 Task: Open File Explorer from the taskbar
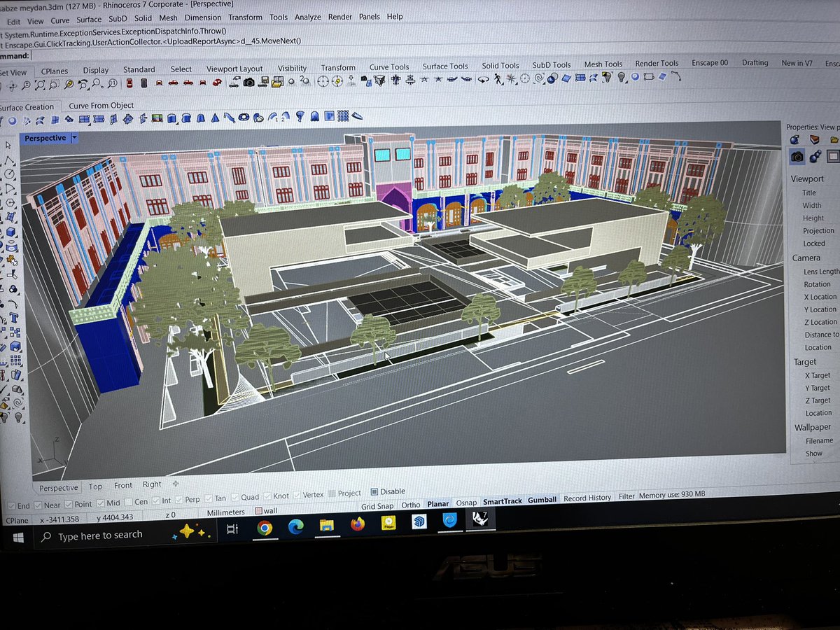pyautogui.click(x=326, y=526)
